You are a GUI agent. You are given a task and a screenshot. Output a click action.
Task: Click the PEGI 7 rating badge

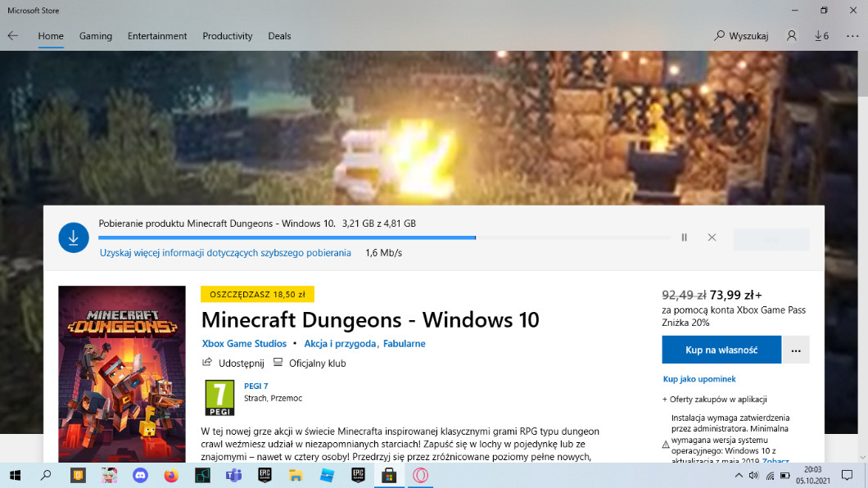pos(219,398)
